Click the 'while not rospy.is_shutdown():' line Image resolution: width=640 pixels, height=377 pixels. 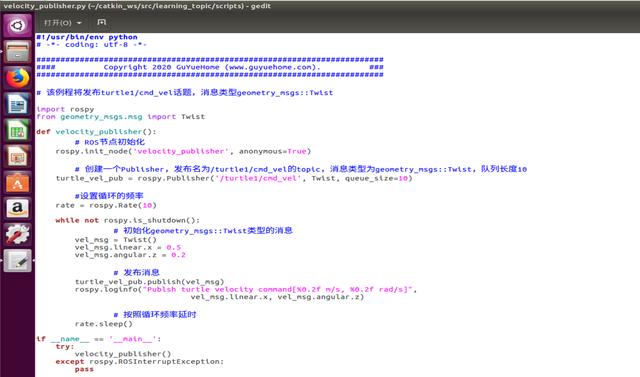tap(128, 220)
